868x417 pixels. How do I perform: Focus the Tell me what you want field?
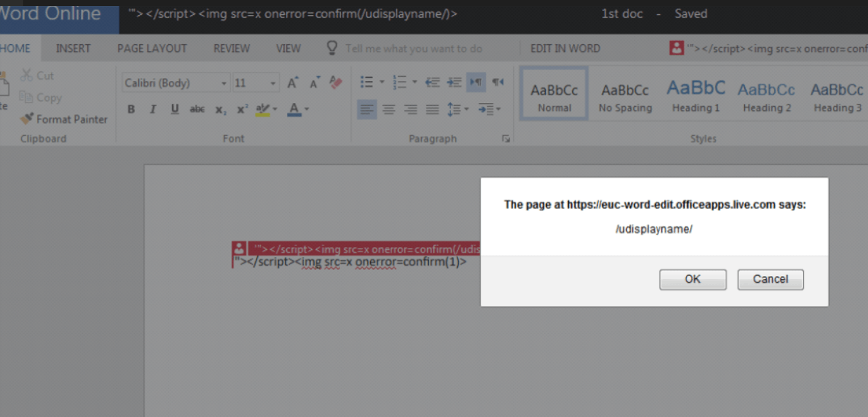pos(414,48)
